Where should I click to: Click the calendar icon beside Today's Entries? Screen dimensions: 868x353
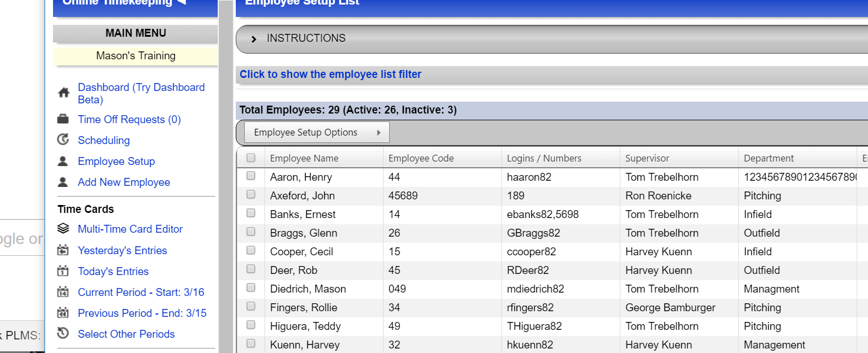click(x=63, y=271)
